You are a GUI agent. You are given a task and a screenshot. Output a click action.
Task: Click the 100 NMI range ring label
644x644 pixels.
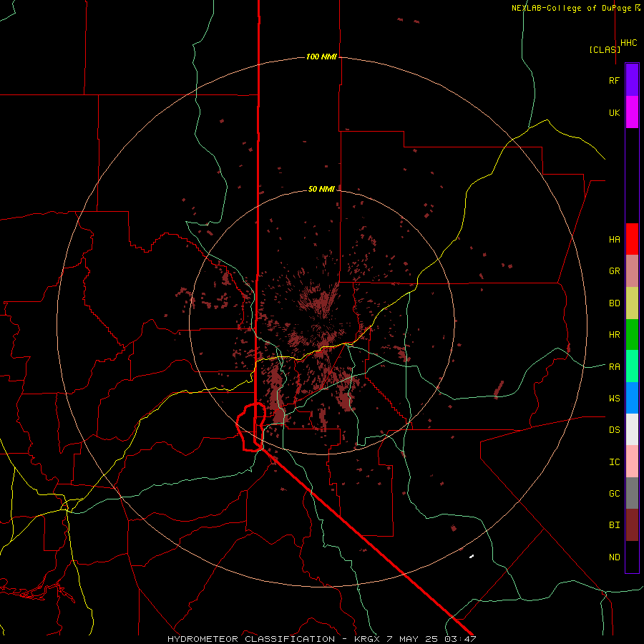pos(321,57)
